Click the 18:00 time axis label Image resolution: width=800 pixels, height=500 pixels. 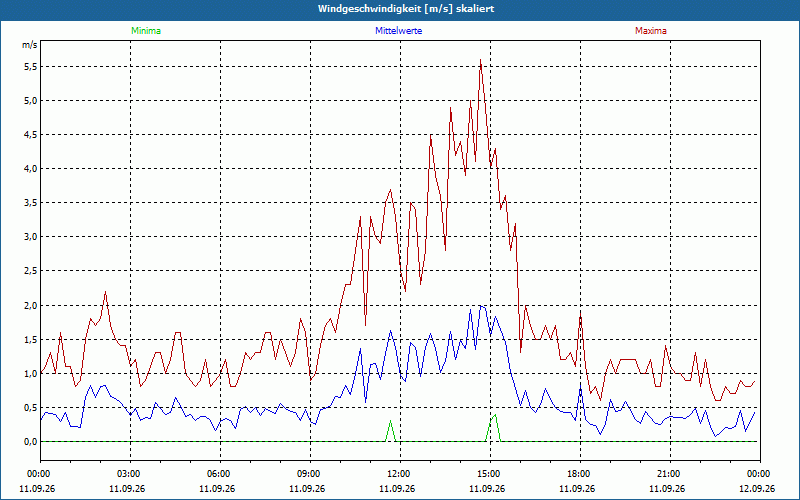pyautogui.click(x=578, y=474)
